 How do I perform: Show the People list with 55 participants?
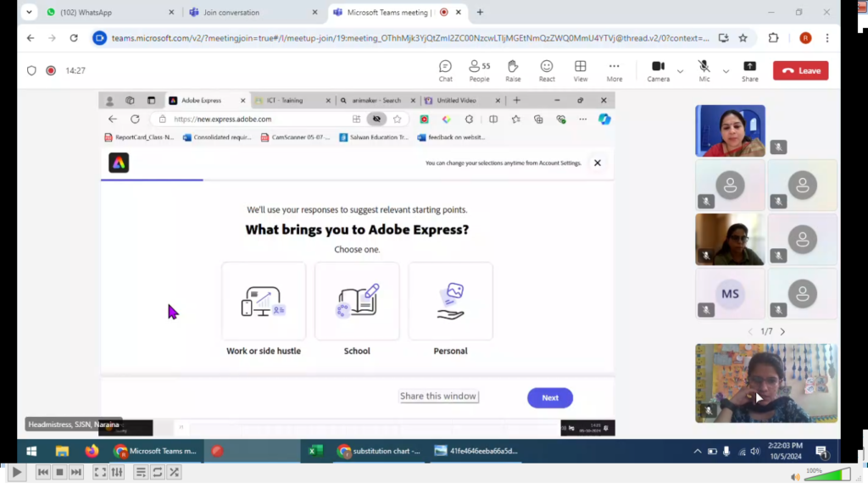pos(480,71)
